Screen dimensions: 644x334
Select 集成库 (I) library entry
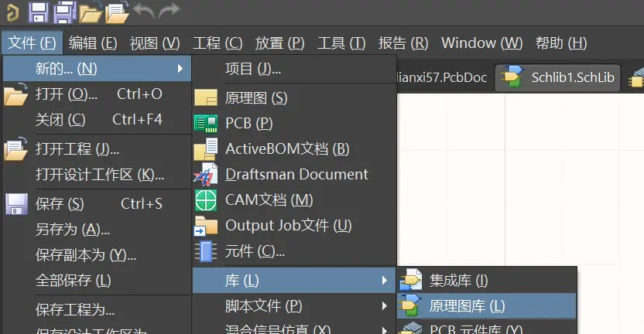coord(487,280)
